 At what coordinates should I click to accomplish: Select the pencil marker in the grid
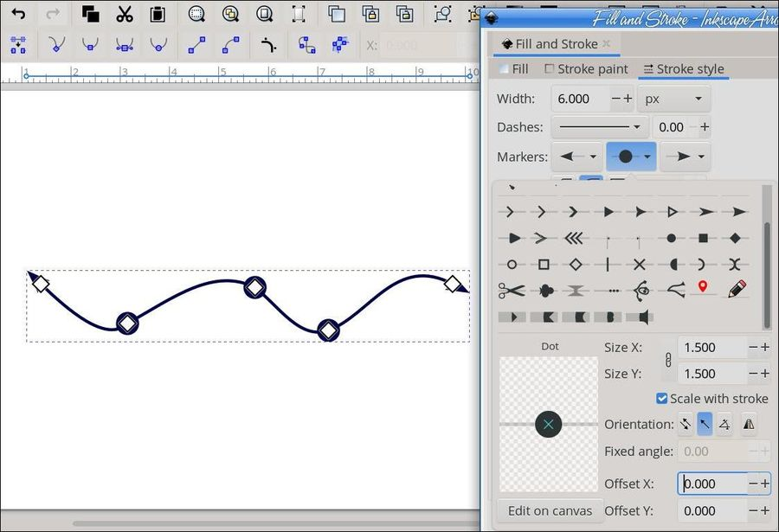[x=737, y=288]
